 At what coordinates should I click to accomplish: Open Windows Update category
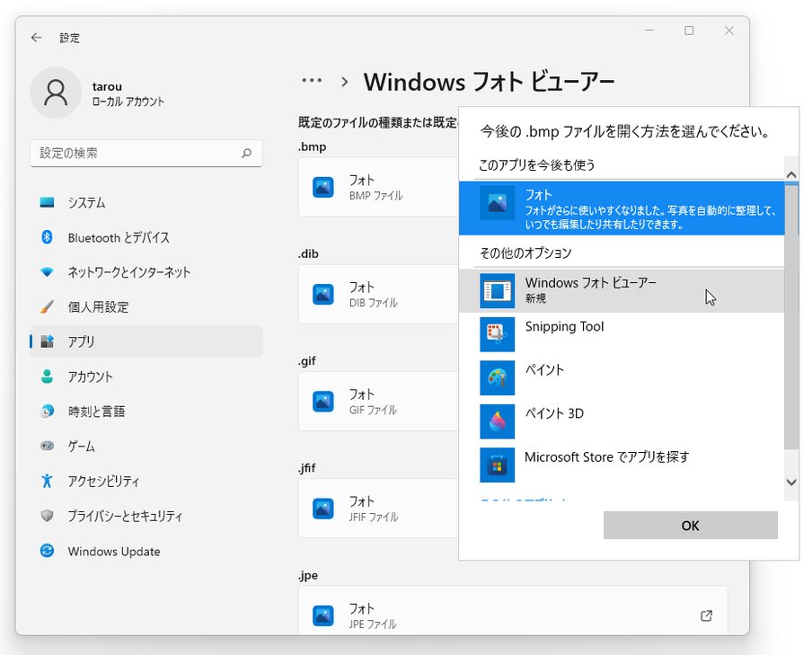pos(146,551)
